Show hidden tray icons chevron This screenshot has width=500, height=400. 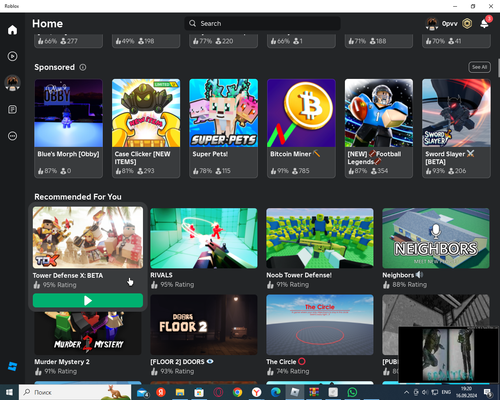[406, 392]
